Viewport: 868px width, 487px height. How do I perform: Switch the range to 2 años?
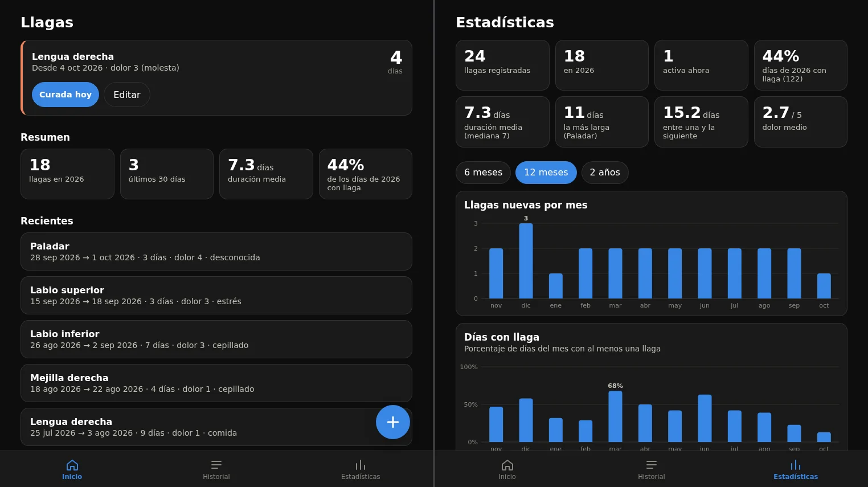pos(605,173)
